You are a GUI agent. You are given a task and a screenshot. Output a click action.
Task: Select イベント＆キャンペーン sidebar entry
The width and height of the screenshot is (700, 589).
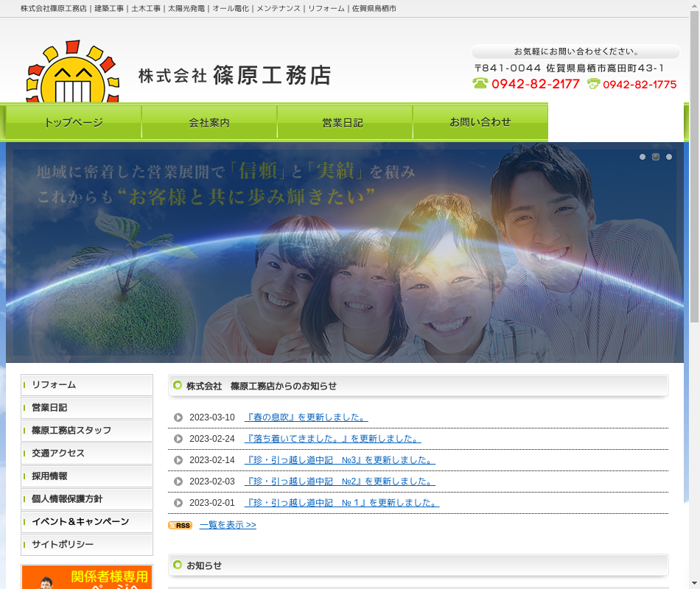coord(87,522)
